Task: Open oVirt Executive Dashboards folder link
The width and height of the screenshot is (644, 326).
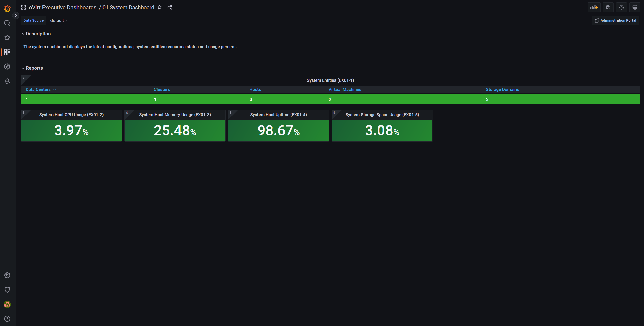Action: (x=62, y=7)
